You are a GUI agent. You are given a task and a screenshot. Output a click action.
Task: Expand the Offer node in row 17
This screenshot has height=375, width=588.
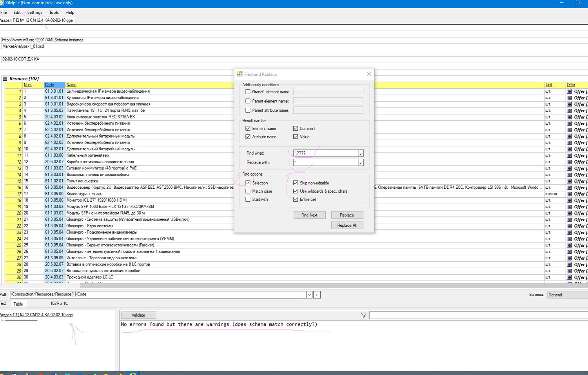(570, 195)
